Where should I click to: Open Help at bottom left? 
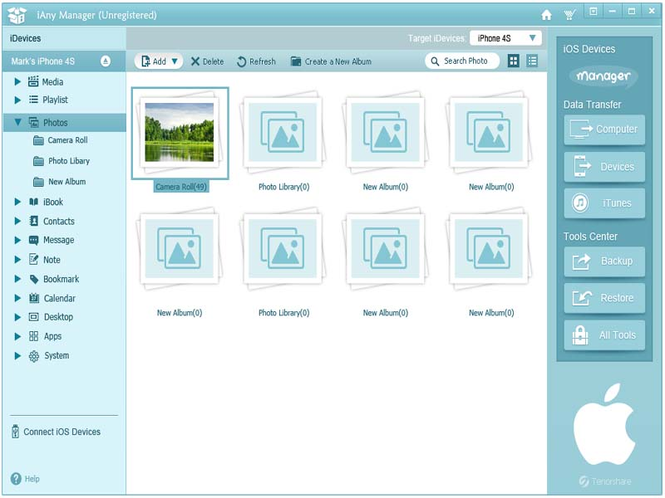(x=25, y=479)
